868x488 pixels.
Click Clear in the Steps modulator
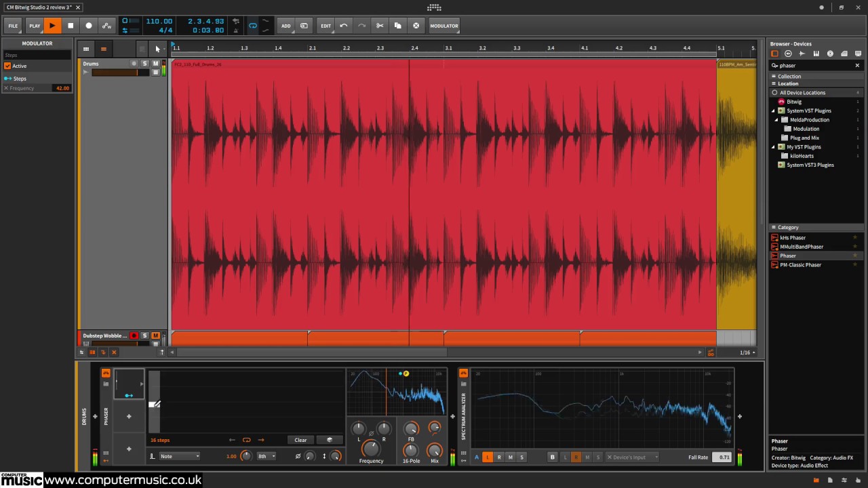click(300, 440)
